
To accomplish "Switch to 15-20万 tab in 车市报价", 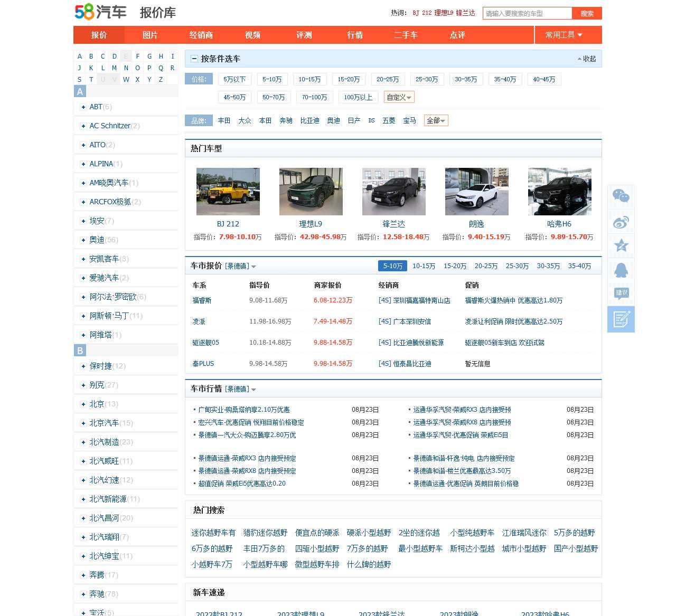I will pos(455,266).
